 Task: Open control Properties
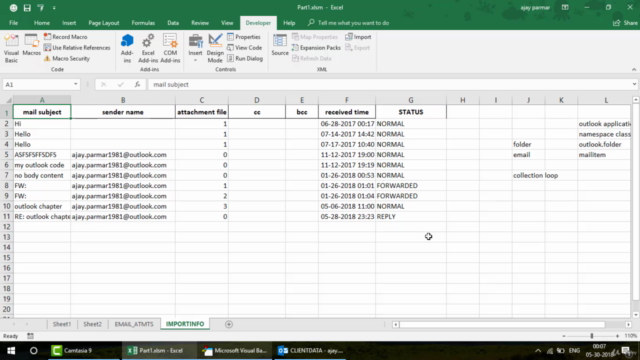coord(244,37)
